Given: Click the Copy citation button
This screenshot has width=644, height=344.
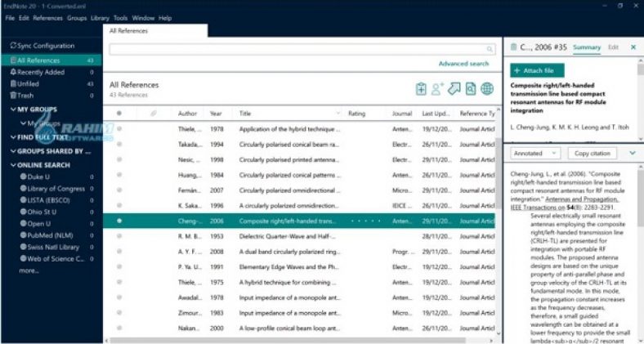Looking at the screenshot, I should coord(593,153).
